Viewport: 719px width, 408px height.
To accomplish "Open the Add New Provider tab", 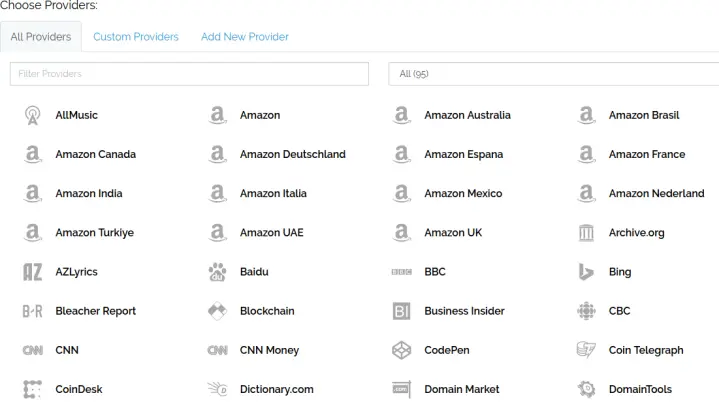I will (x=245, y=37).
